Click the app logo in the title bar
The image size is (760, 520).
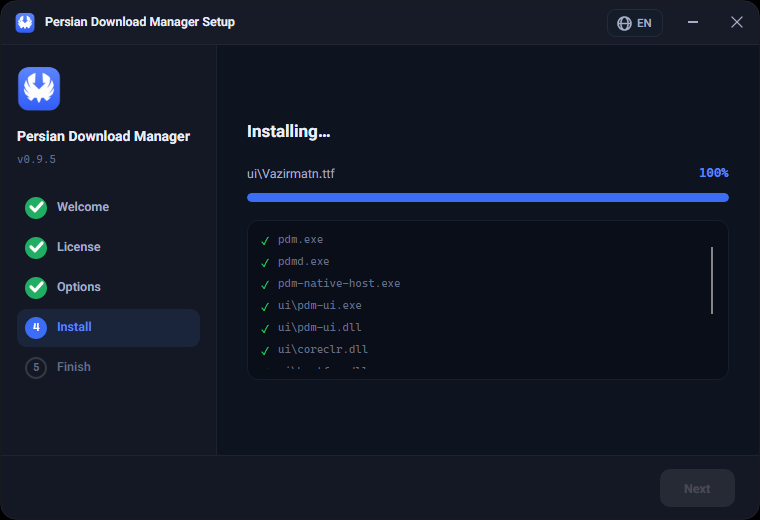coord(25,22)
